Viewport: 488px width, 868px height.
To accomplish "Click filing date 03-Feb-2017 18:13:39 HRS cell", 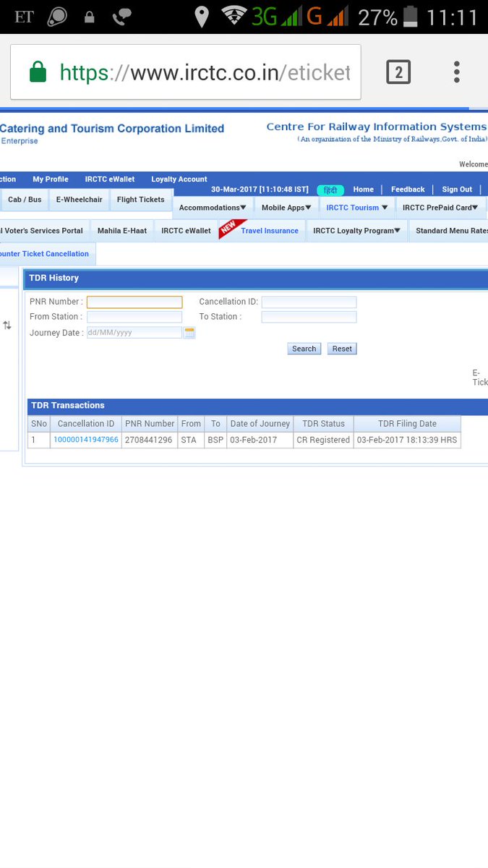I will click(x=407, y=440).
